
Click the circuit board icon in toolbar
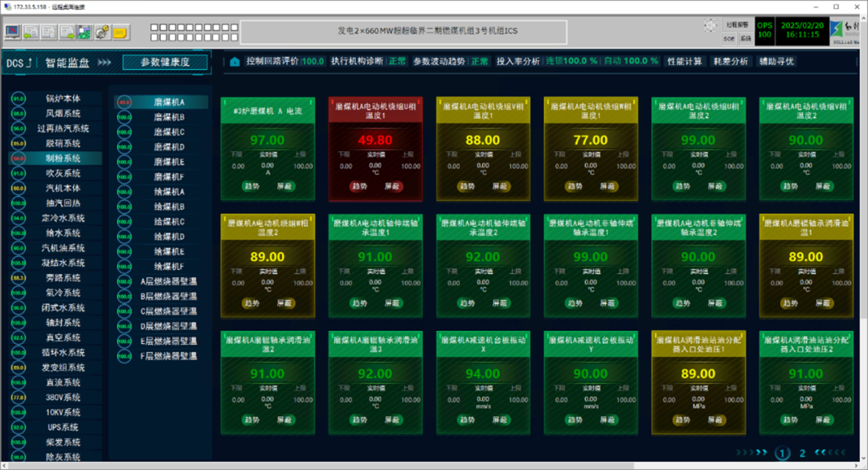[x=84, y=32]
